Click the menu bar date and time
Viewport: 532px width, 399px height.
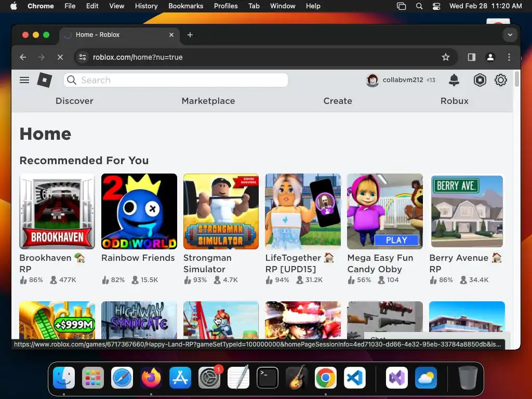(486, 6)
